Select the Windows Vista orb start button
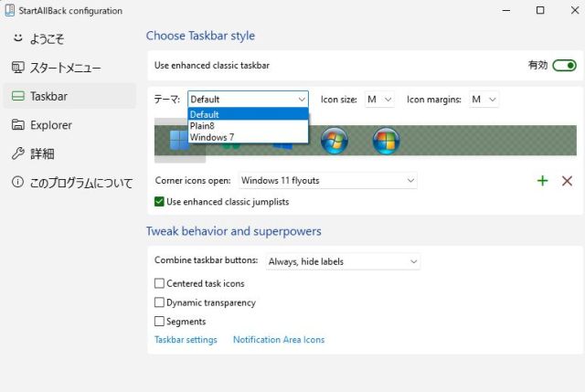The width and height of the screenshot is (585, 392). tap(386, 140)
